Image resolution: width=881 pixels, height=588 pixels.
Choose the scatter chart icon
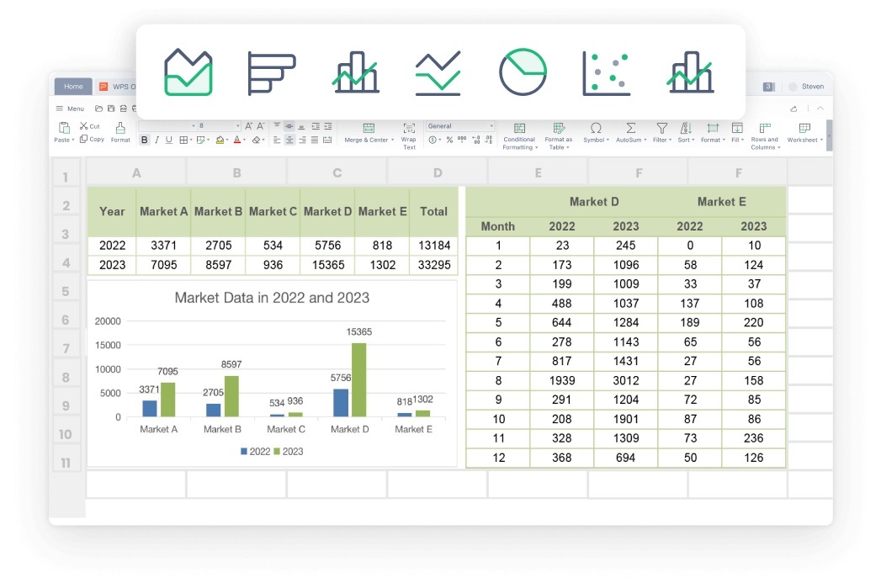pyautogui.click(x=607, y=72)
